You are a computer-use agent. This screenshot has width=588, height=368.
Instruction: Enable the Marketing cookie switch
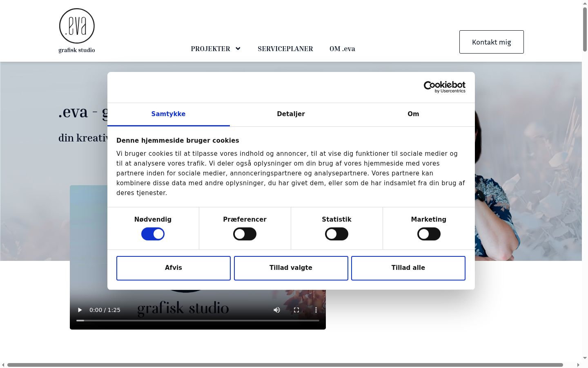[x=429, y=234]
